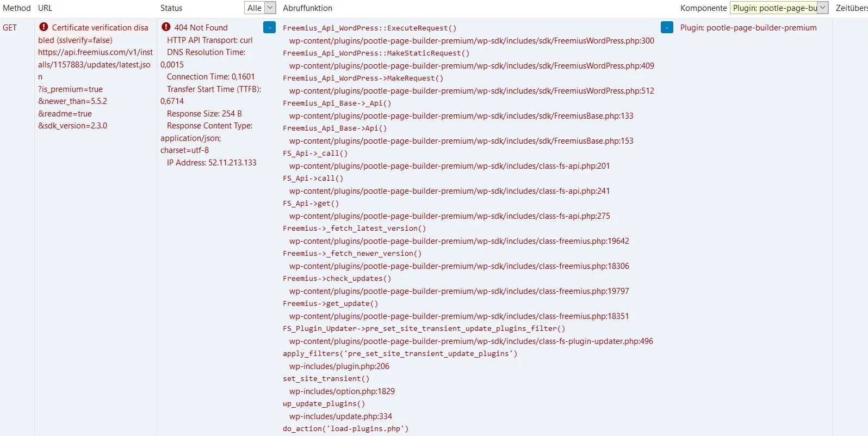Click Freemius->_fetch_newer_version() in the stack
Screen dimensions: 868x436
pos(352,254)
